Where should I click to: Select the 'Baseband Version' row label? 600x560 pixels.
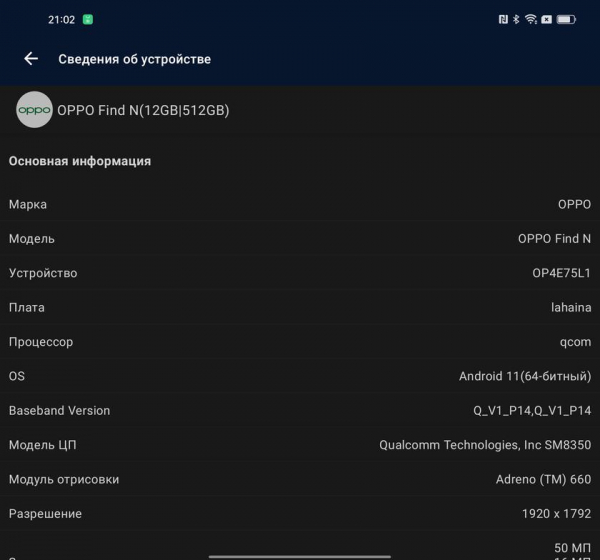click(59, 411)
